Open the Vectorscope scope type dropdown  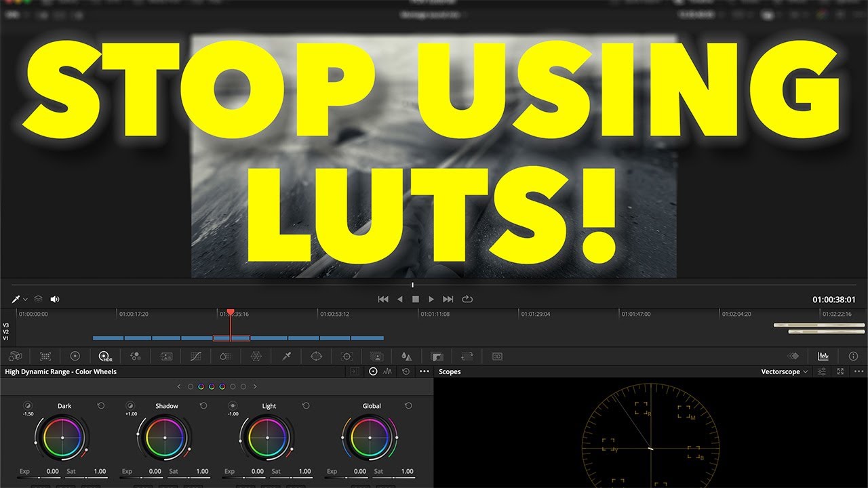coord(785,371)
